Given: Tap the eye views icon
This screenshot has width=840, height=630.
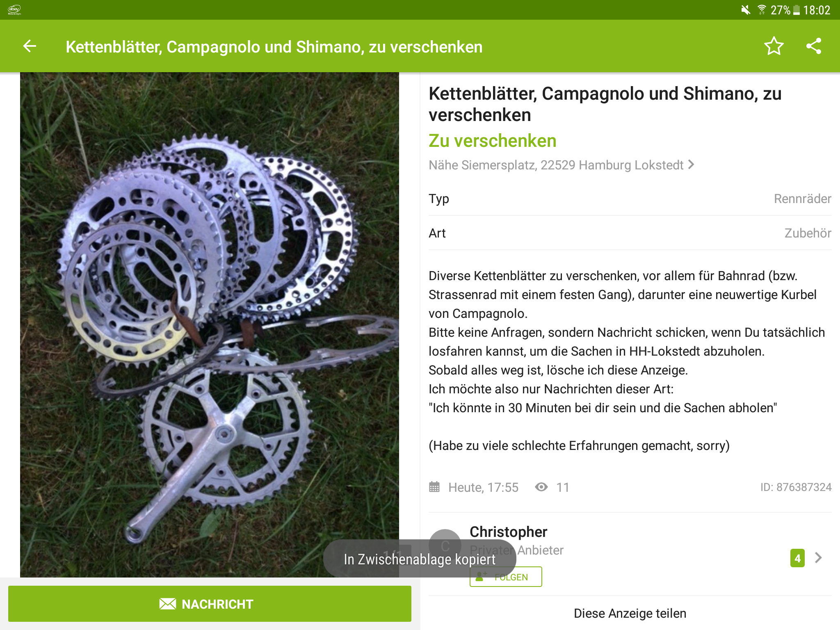Looking at the screenshot, I should coord(541,487).
